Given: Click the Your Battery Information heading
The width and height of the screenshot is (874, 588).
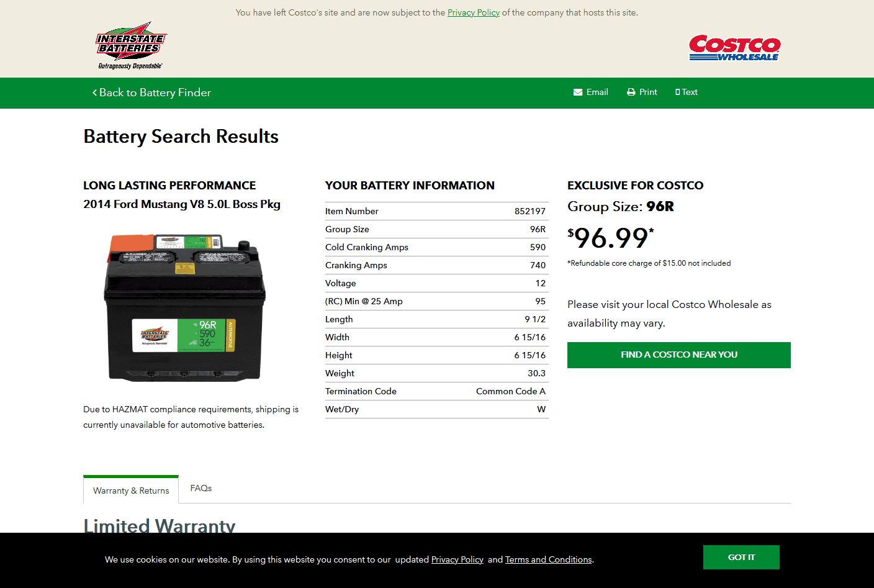Looking at the screenshot, I should (x=410, y=186).
